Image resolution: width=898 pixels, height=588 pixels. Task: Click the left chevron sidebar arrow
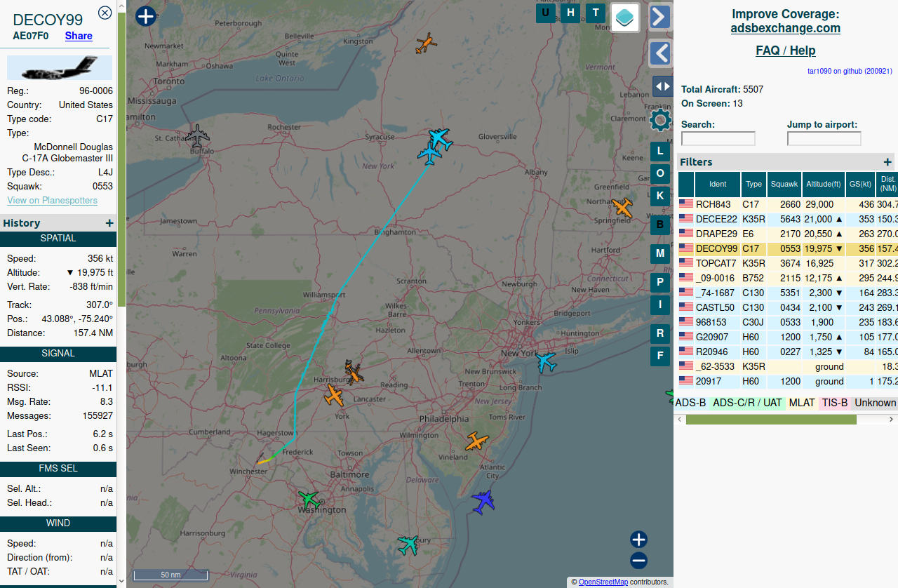660,53
